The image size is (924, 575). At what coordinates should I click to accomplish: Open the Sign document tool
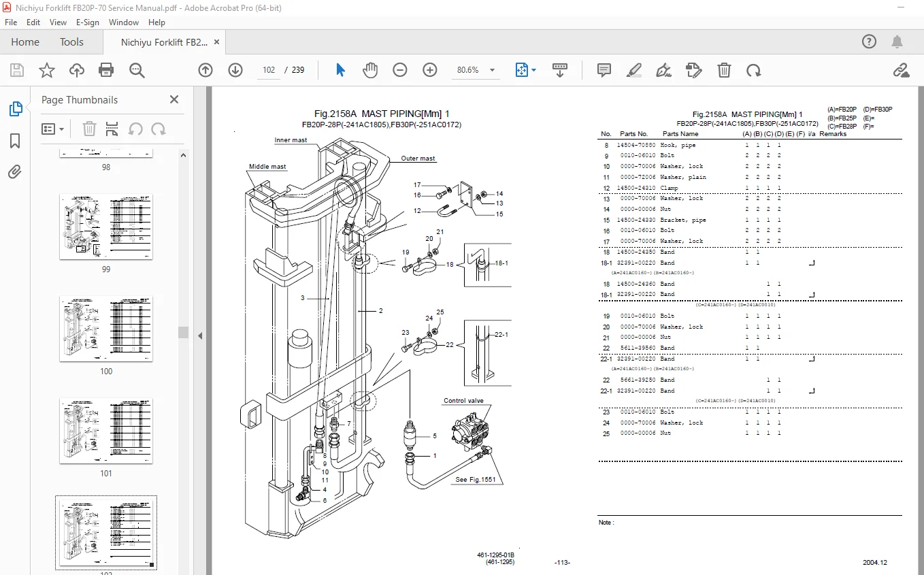click(x=663, y=70)
